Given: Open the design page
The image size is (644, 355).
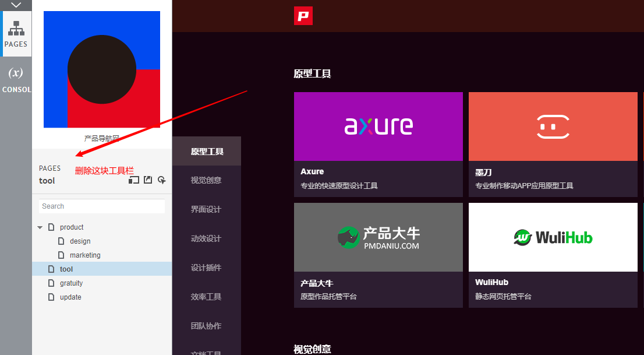Looking at the screenshot, I should click(x=80, y=241).
